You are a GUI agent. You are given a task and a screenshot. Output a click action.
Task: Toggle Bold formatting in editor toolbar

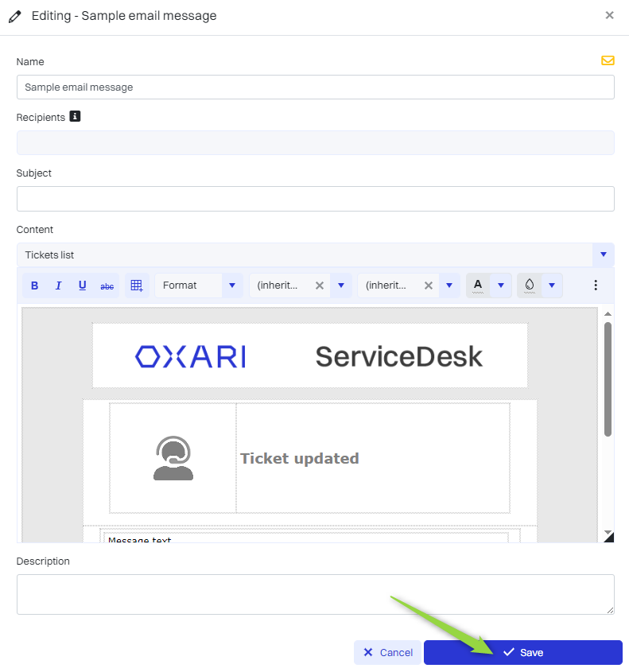click(x=34, y=286)
